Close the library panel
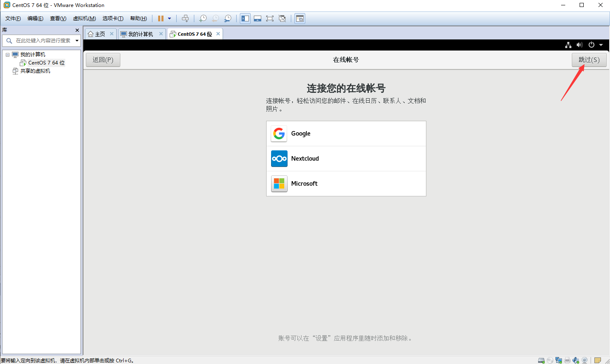Screen dimensions: 610x364 pyautogui.click(x=77, y=30)
